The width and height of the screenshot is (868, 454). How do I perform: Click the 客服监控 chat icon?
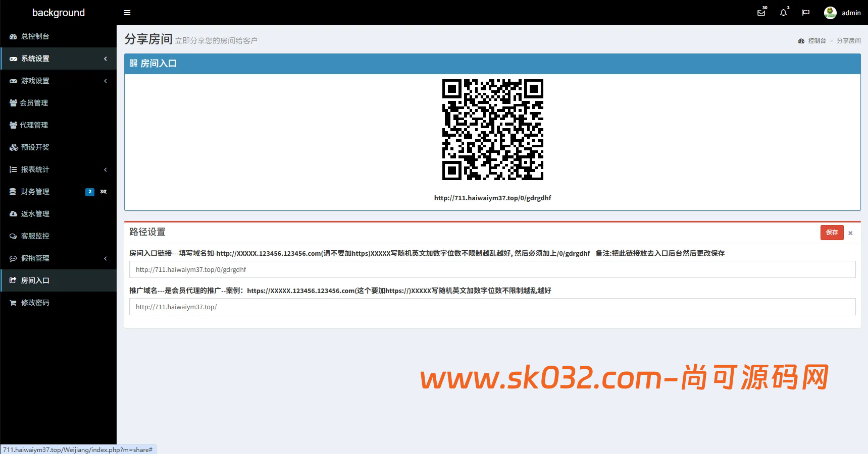point(13,236)
